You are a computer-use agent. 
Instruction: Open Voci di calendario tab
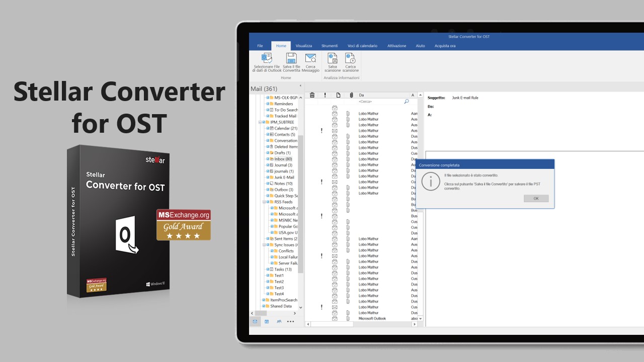coord(362,46)
